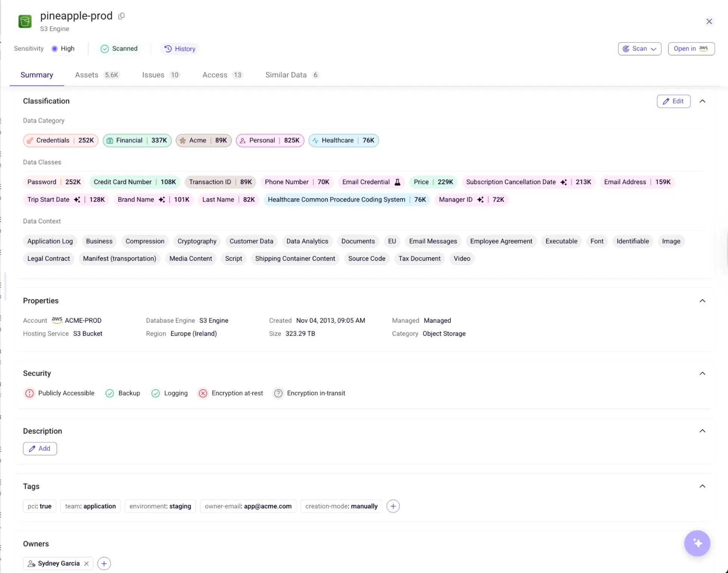Remove owner Sydney Garcia
The image size is (728, 573).
click(x=86, y=563)
